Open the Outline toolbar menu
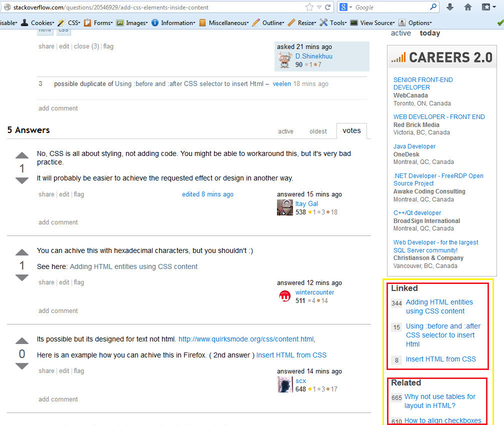This screenshot has height=425, width=504. coord(268,23)
